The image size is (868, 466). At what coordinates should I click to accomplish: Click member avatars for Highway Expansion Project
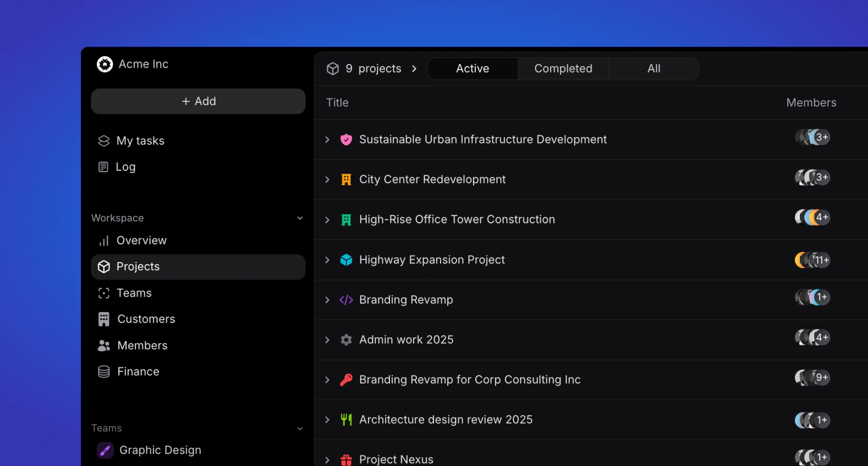click(x=812, y=260)
